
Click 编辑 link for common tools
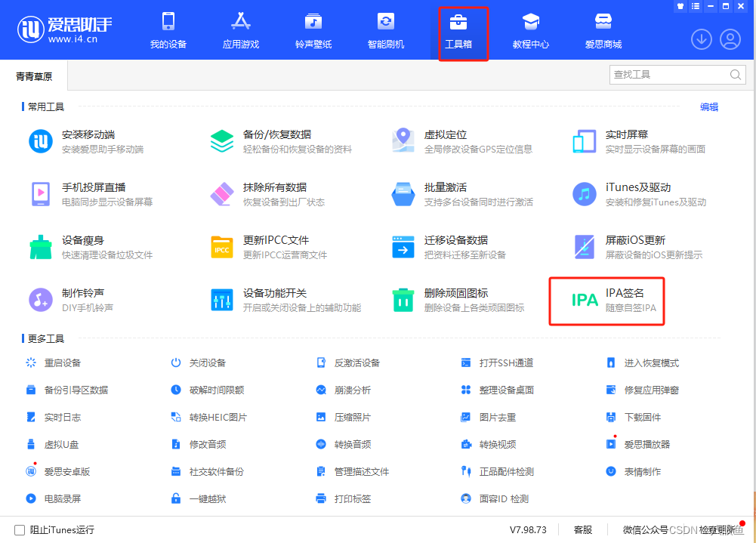(x=709, y=107)
